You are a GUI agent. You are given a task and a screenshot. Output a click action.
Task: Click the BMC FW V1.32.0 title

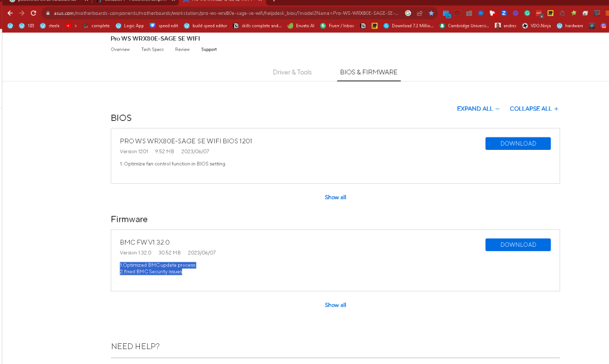pyautogui.click(x=145, y=242)
